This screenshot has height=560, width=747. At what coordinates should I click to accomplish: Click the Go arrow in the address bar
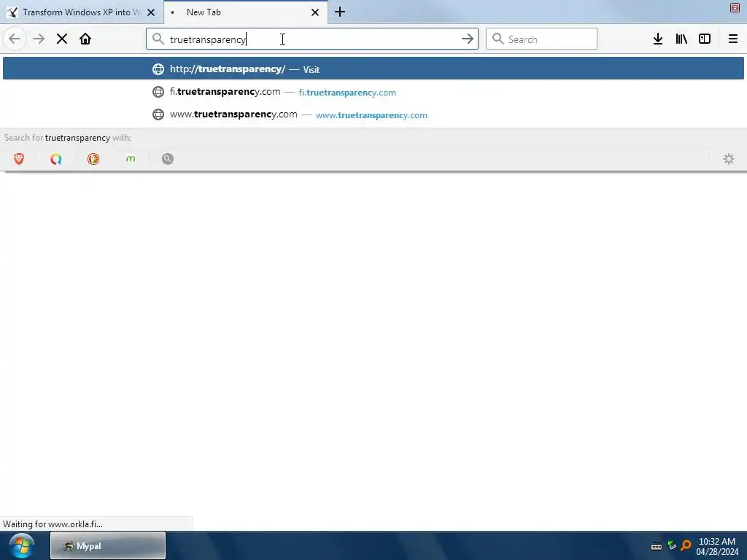(x=468, y=39)
